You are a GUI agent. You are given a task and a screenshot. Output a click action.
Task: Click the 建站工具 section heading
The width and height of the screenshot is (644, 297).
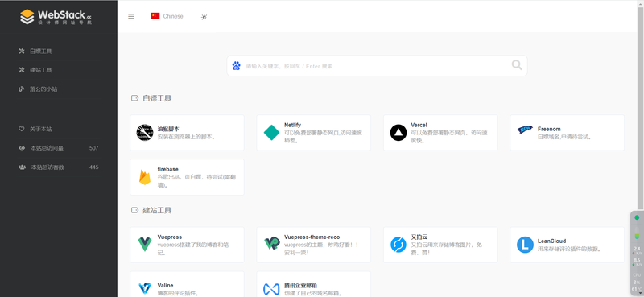[157, 210]
